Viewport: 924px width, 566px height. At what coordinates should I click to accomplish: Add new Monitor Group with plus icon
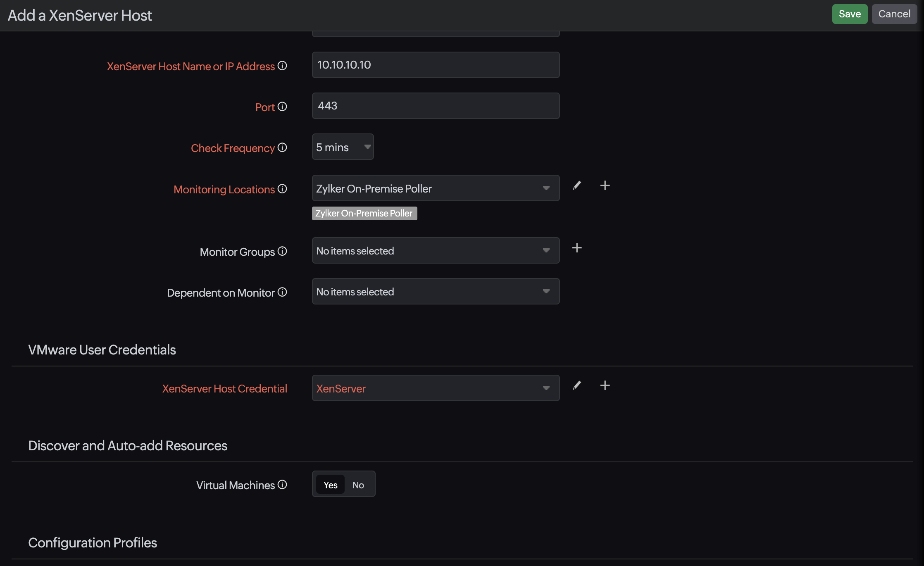(x=577, y=248)
